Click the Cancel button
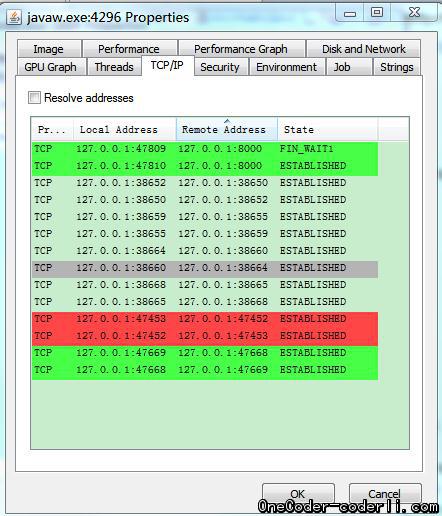 pos(385,493)
